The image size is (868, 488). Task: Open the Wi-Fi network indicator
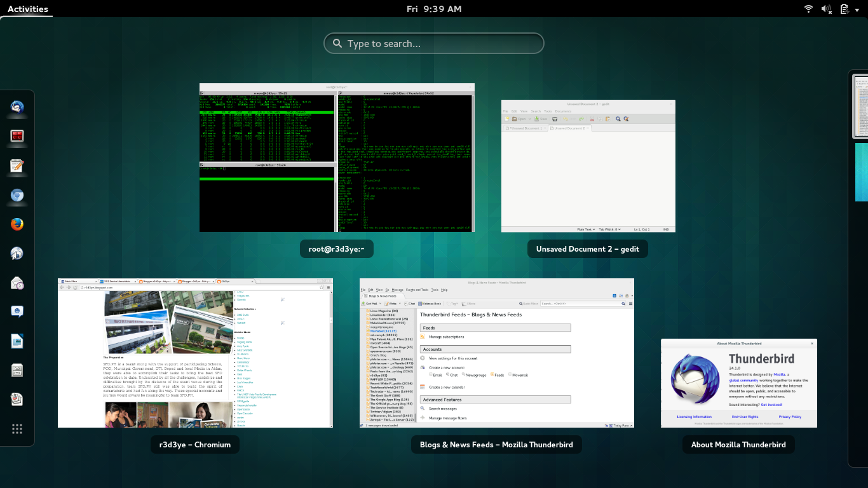pos(808,9)
